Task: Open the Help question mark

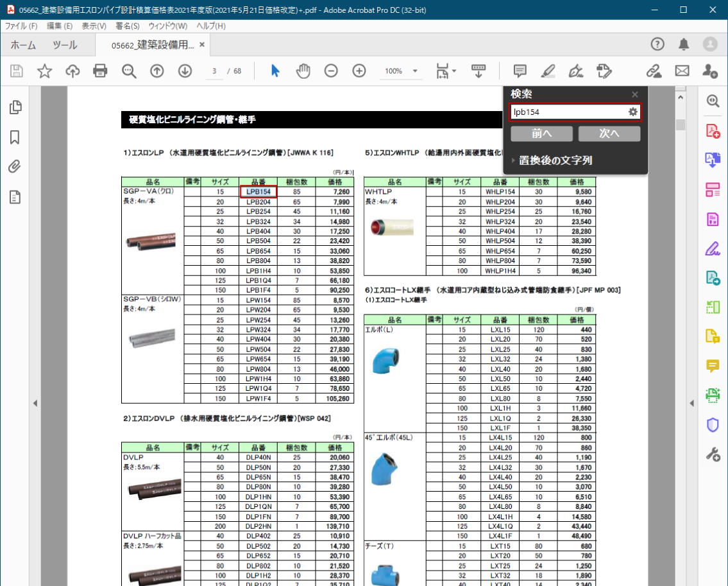Action: click(657, 44)
